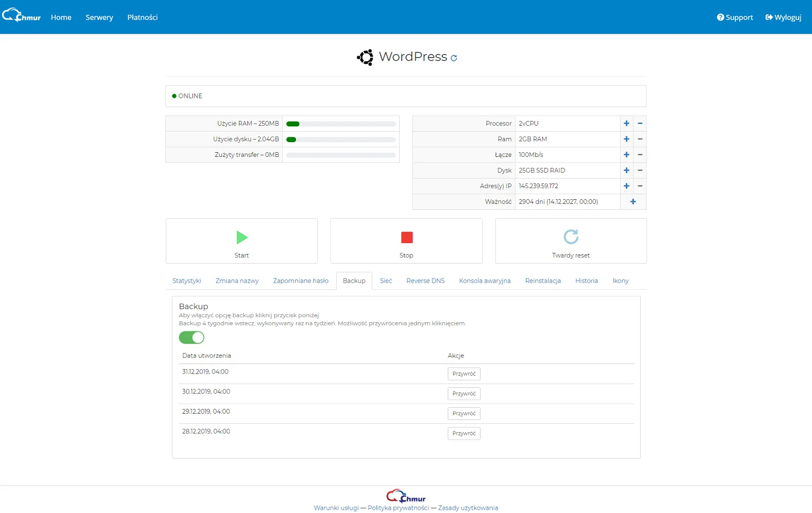This screenshot has height=513, width=812.
Task: Switch to the Zmiana nazwy tab
Action: [237, 281]
